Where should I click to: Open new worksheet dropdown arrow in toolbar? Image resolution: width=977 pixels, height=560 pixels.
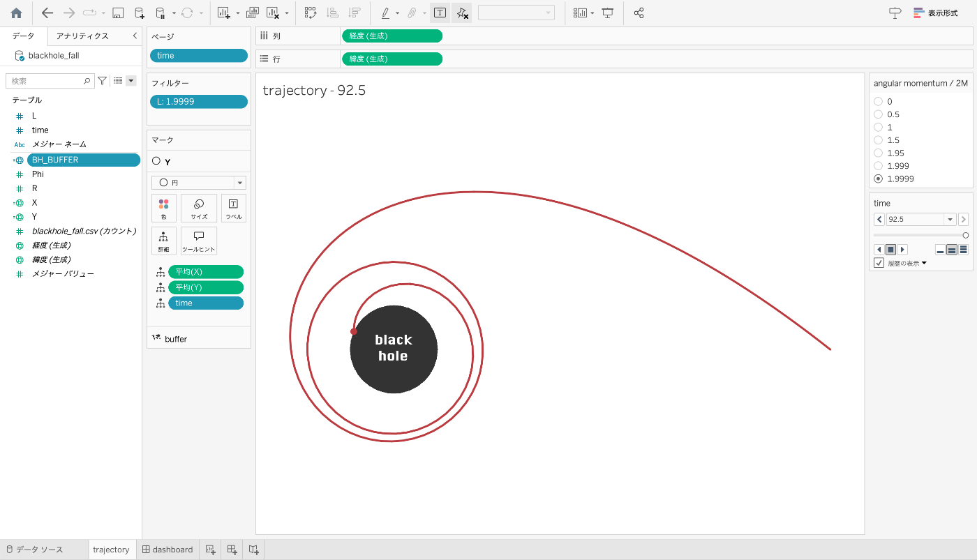237,13
